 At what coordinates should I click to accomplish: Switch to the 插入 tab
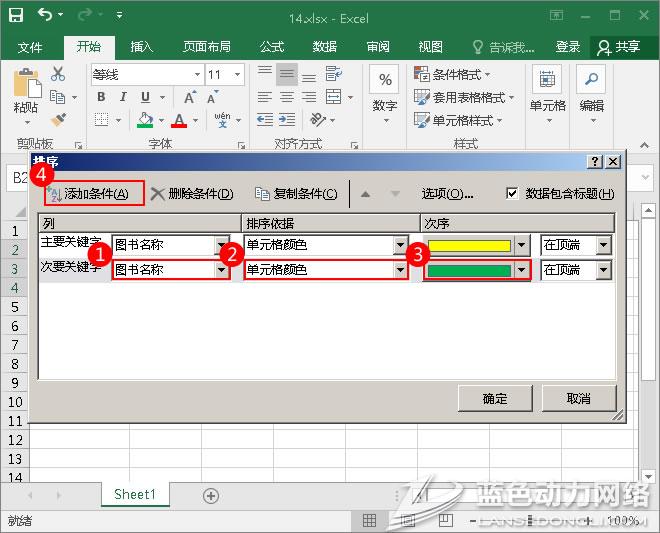click(141, 47)
